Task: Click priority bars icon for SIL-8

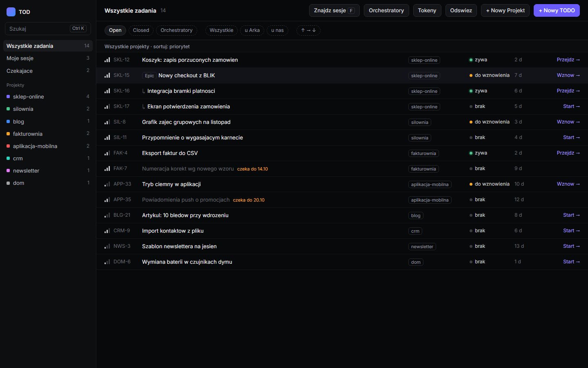Action: tap(107, 122)
